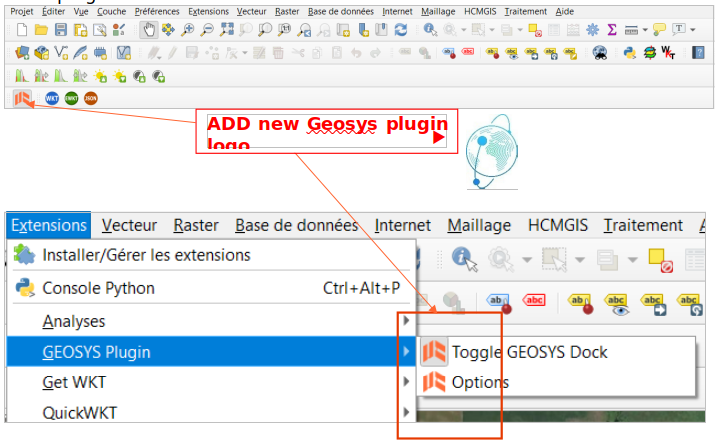Save the project with the floppy disk icon

tap(61, 30)
